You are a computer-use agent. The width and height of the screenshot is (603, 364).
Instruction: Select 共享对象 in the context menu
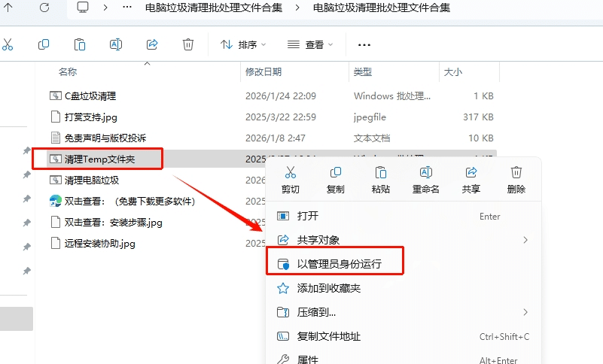click(403, 240)
